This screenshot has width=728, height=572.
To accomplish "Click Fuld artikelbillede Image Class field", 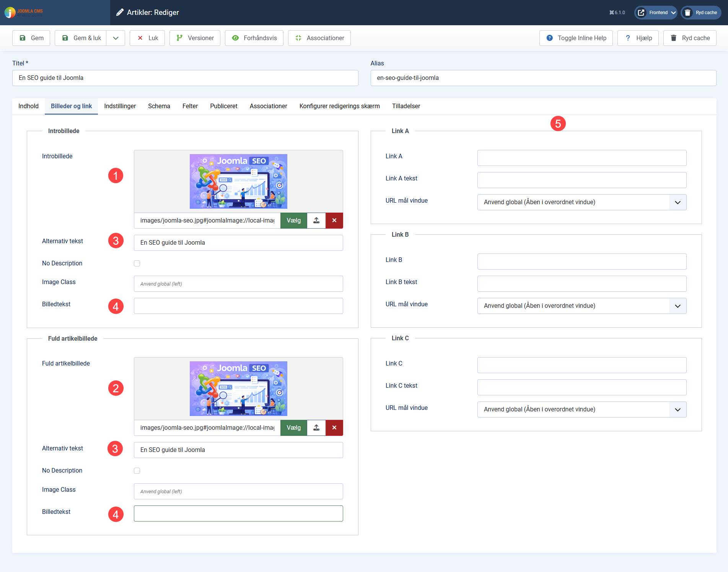I will coord(238,491).
